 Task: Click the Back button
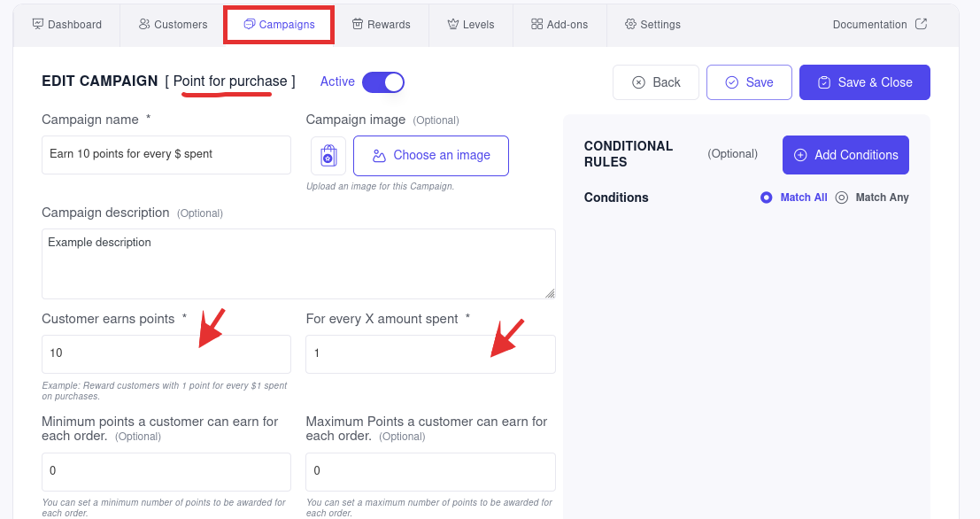click(656, 82)
